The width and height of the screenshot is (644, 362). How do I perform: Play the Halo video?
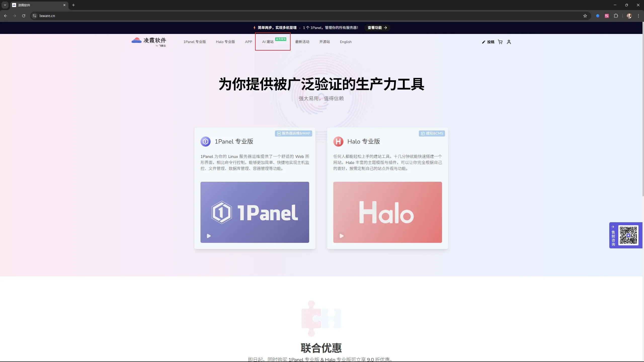[342, 236]
